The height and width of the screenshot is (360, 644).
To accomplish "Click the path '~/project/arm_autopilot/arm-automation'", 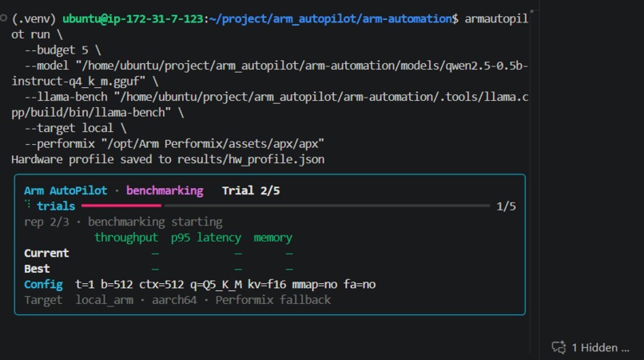I will (331, 19).
